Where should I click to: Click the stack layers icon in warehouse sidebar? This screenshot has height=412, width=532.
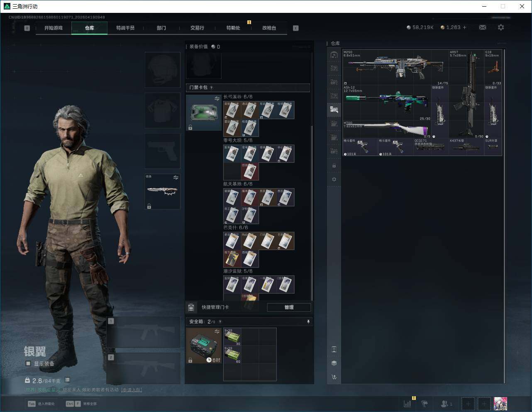pos(334,363)
